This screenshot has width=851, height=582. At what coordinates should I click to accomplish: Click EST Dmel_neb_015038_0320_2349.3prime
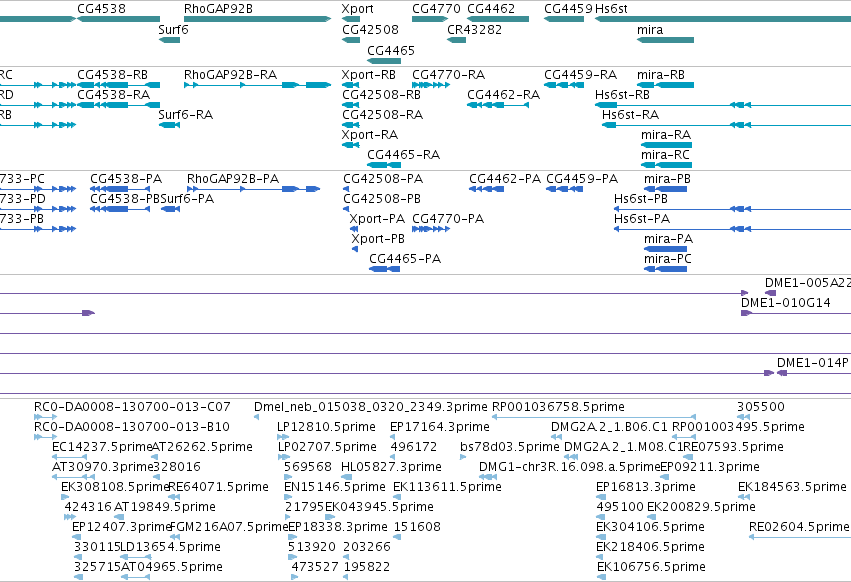tap(371, 407)
